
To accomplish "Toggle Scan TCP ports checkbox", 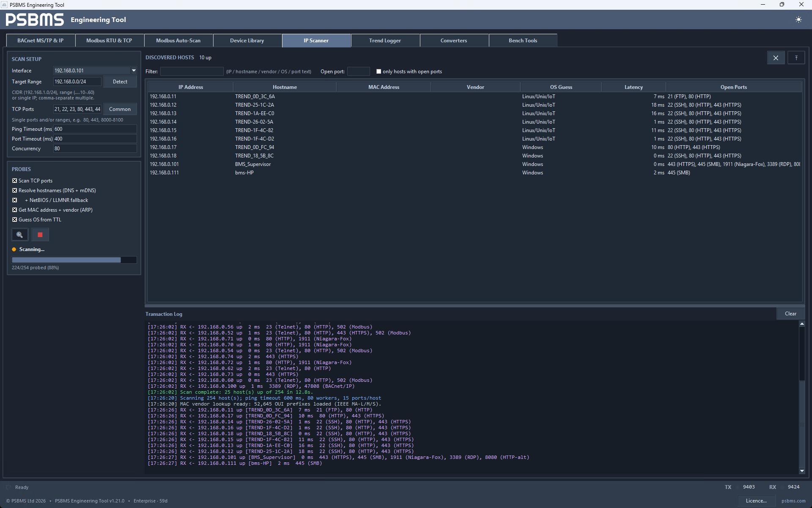I will pos(15,181).
